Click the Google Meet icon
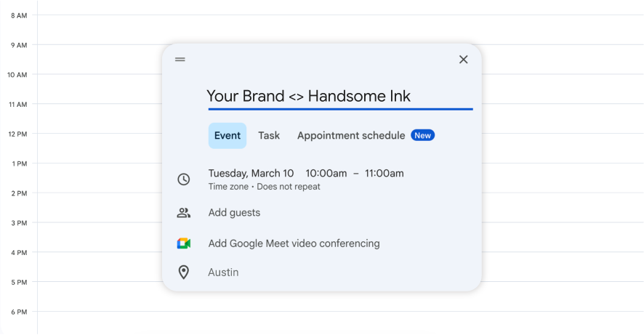Screen dimensions: 644x335 [184, 243]
